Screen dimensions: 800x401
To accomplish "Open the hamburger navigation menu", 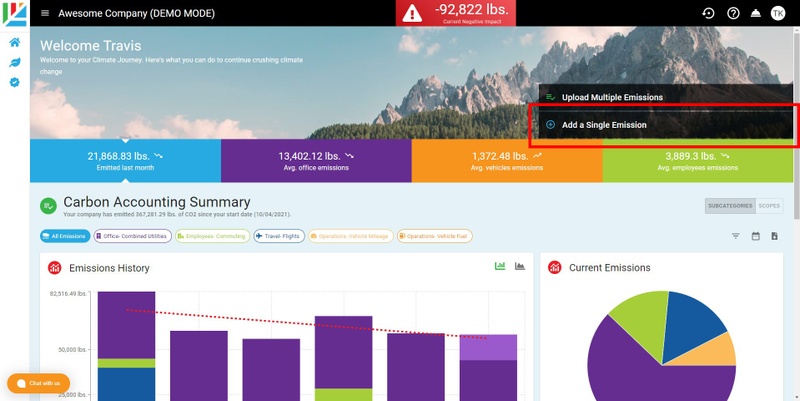I will coord(45,13).
